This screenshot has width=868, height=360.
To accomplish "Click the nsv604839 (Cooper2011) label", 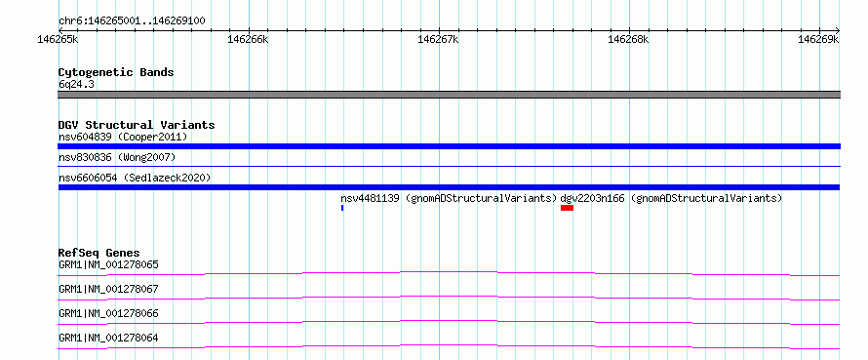I will pos(123,137).
